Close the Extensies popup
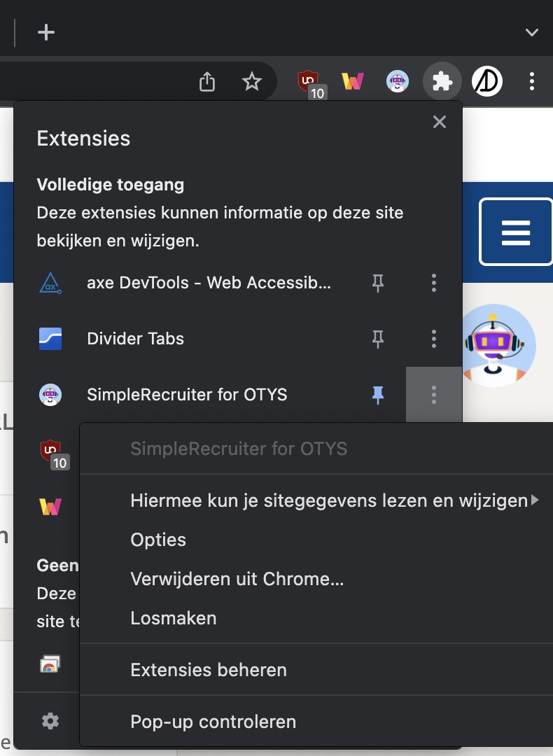The height and width of the screenshot is (756, 553). pos(439,122)
